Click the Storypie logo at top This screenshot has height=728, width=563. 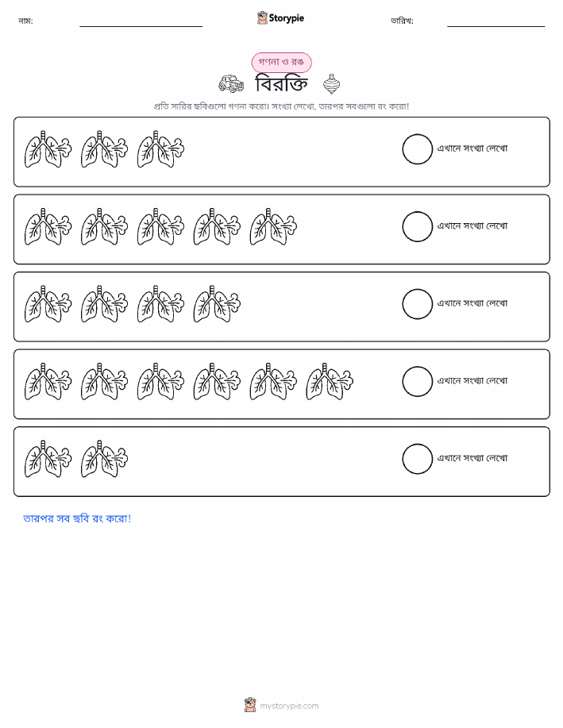pos(280,18)
